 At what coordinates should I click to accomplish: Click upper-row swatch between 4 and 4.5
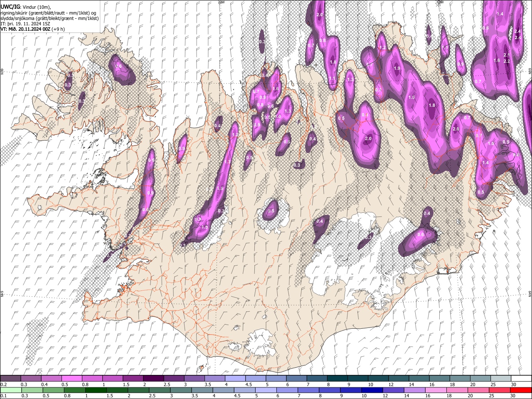(x=235, y=378)
